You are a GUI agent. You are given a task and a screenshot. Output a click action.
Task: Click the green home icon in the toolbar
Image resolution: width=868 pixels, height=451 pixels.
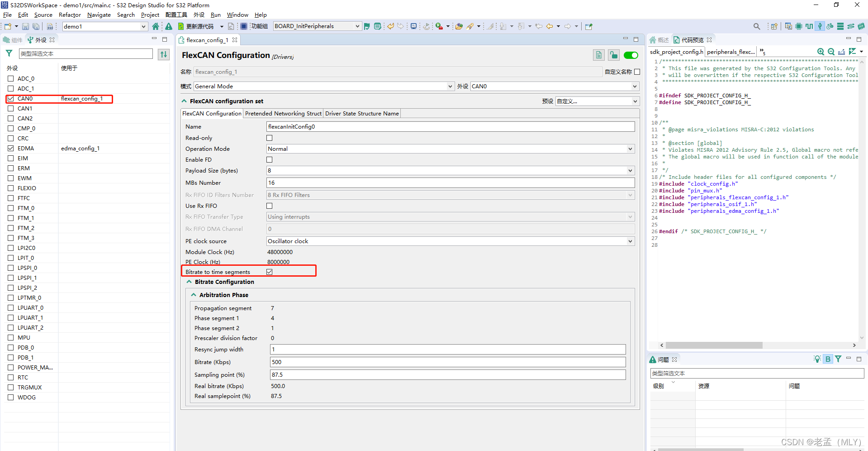156,26
